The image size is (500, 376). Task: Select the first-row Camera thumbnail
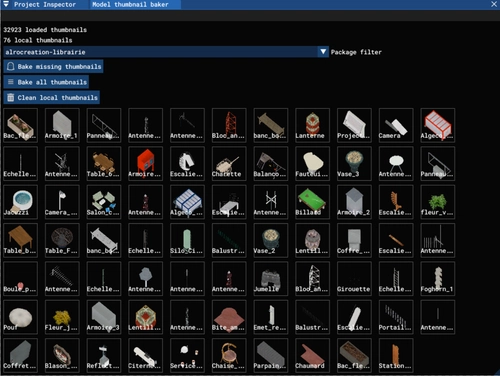point(396,125)
